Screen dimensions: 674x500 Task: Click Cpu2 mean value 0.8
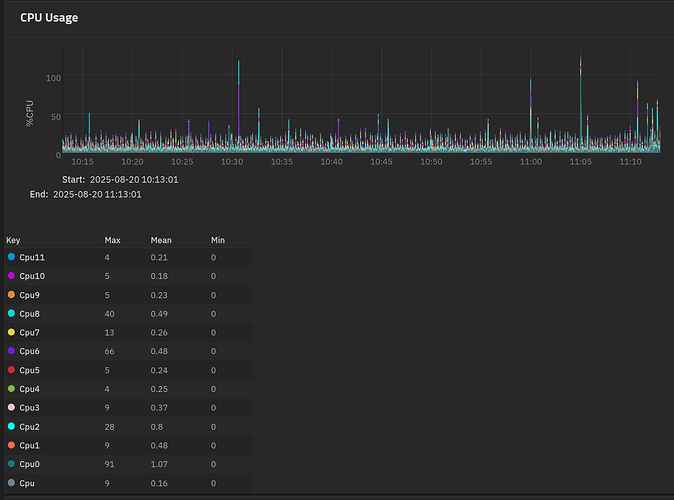[156, 427]
